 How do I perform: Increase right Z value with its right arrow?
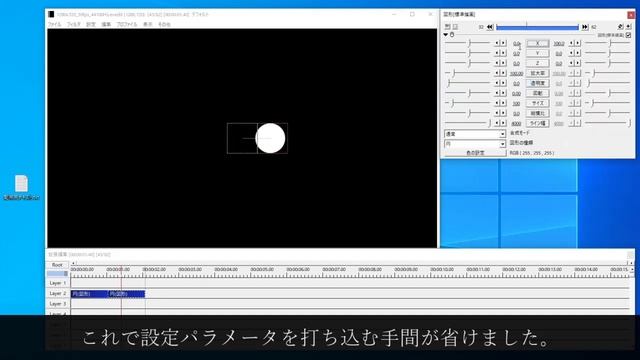pos(578,63)
